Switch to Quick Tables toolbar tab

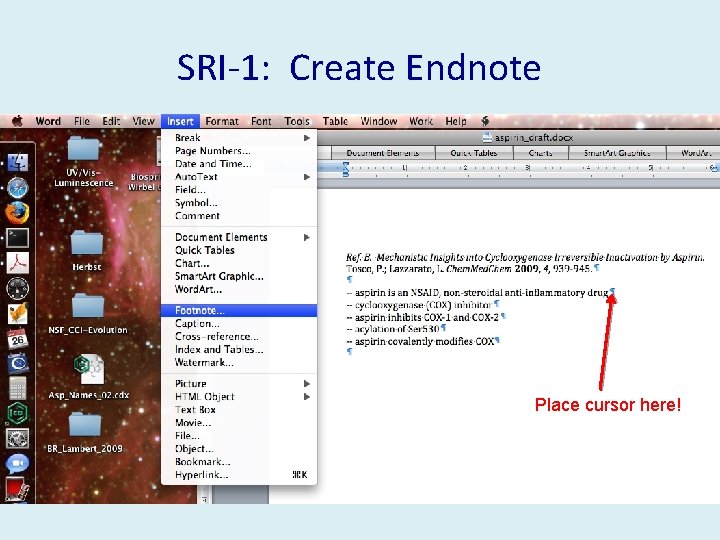pyautogui.click(x=473, y=153)
